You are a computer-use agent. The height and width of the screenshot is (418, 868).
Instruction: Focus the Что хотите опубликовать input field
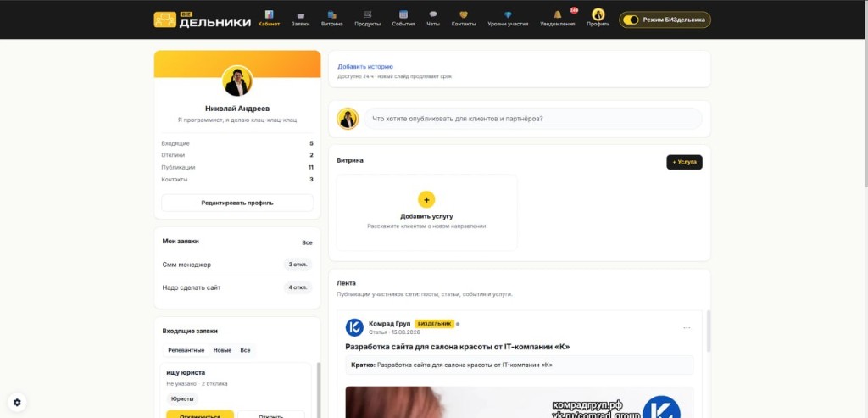pyautogui.click(x=533, y=119)
